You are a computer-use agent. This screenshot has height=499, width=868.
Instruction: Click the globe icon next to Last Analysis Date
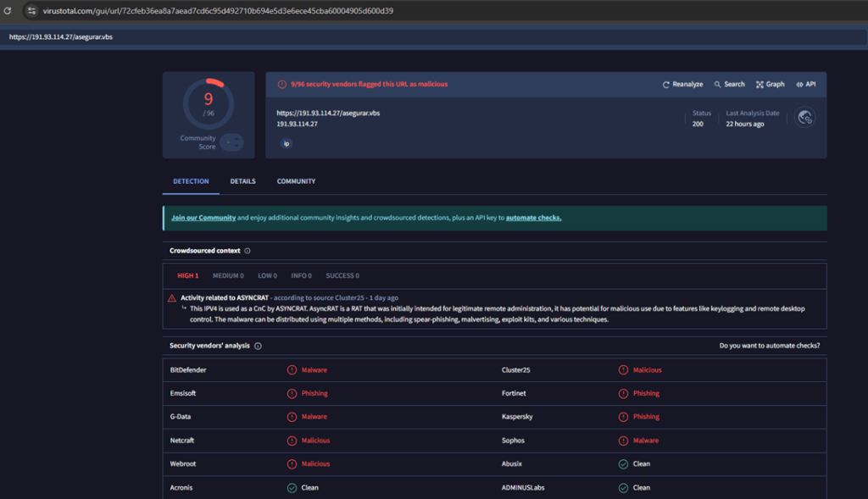pyautogui.click(x=805, y=118)
